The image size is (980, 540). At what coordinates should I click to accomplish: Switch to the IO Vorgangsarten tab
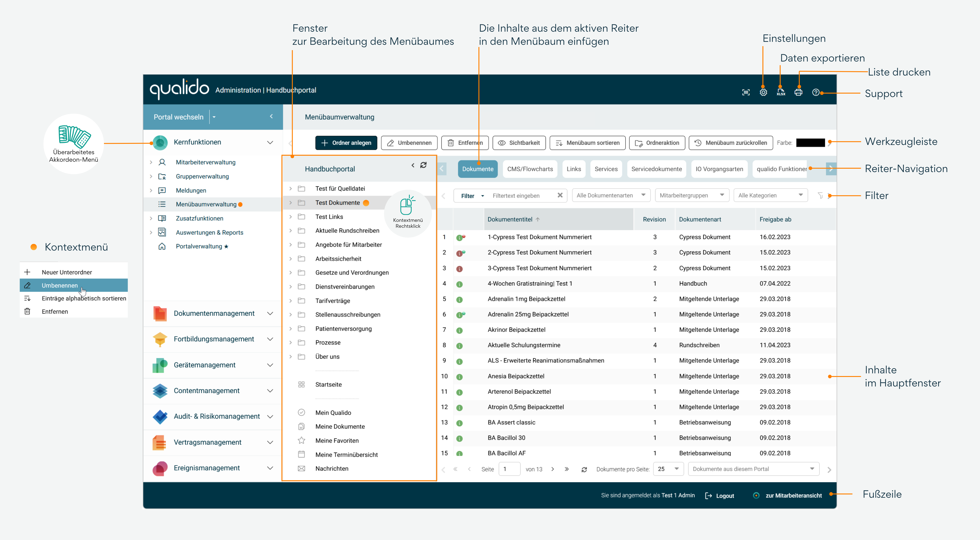(719, 169)
